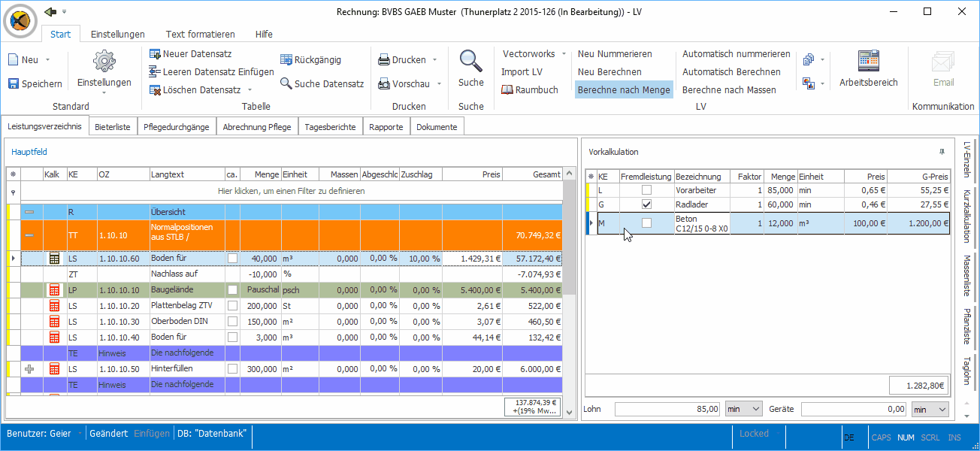Open the Text formatieren ribbon tab

201,34
